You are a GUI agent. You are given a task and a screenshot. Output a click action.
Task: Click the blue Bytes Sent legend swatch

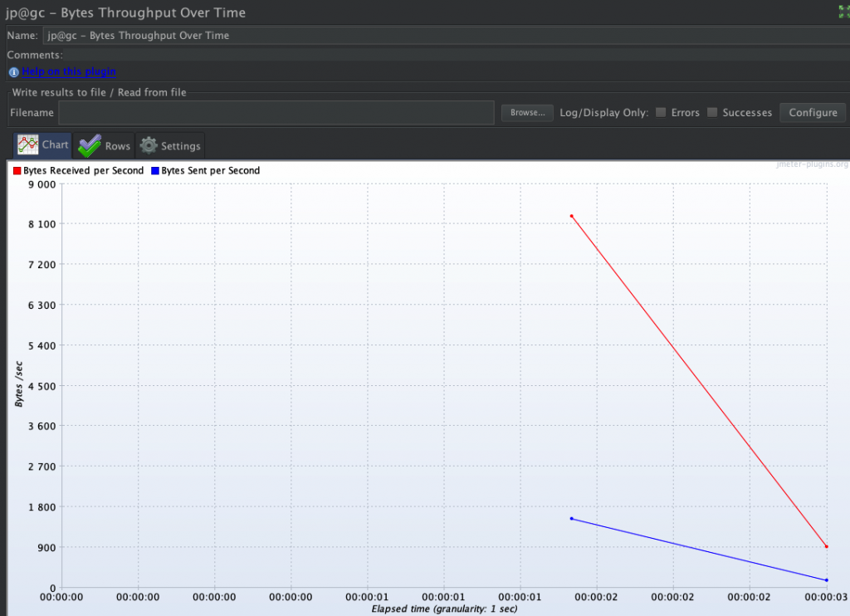tap(155, 171)
